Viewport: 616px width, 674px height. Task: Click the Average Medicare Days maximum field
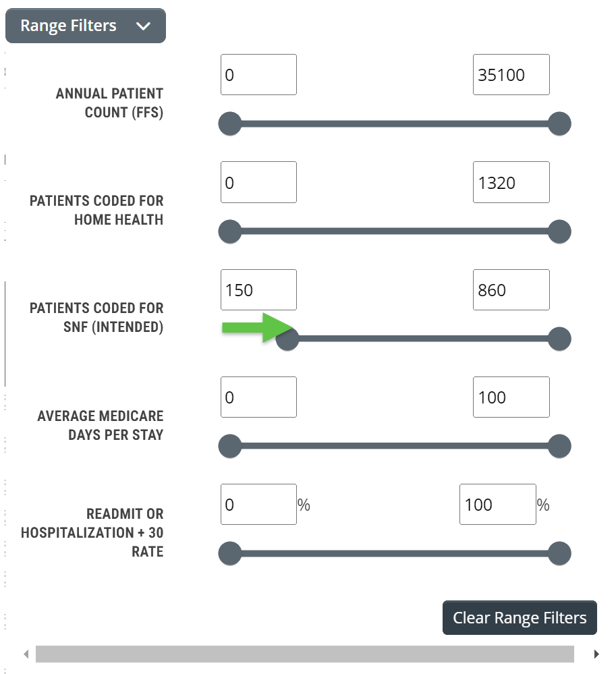click(511, 397)
